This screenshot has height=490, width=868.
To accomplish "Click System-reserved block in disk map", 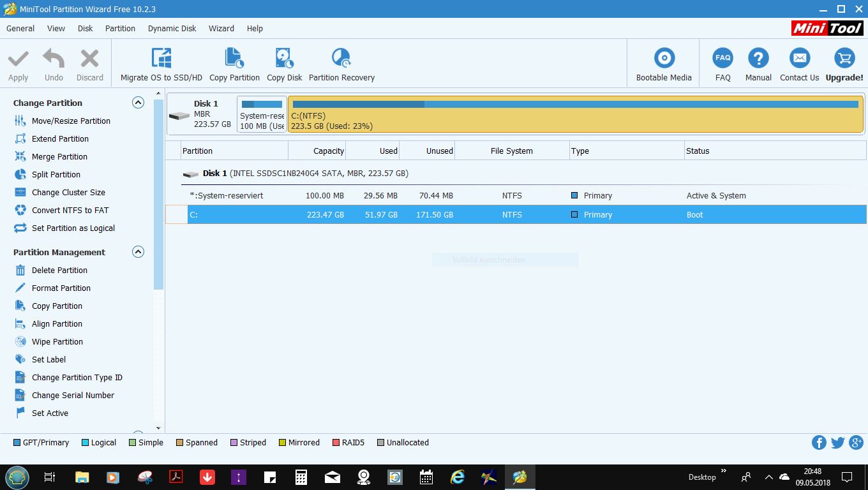I will pyautogui.click(x=262, y=114).
